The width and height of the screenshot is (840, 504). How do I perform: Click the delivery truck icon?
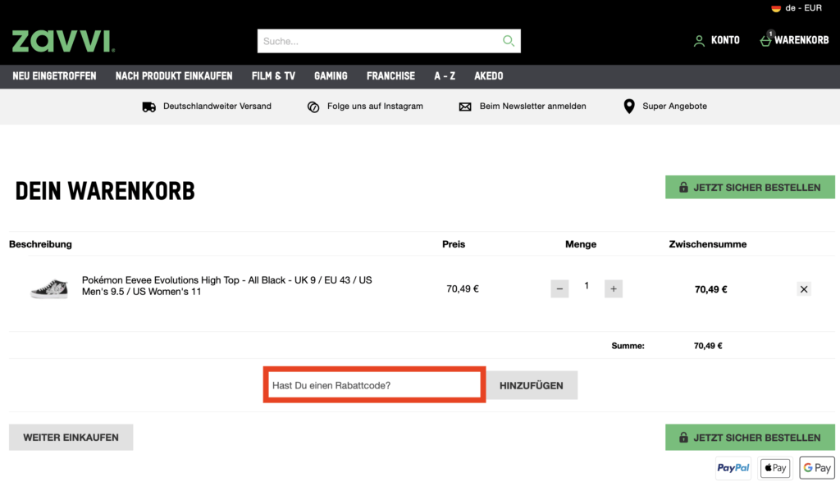pos(149,107)
